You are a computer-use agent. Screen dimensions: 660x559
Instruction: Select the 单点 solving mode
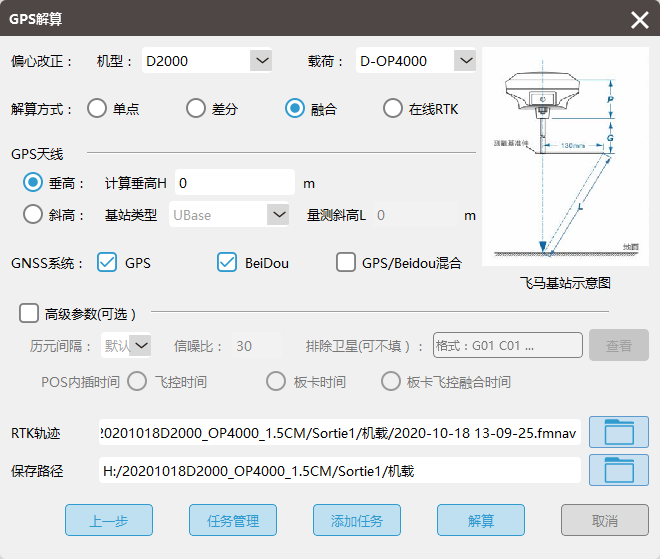tap(97, 109)
